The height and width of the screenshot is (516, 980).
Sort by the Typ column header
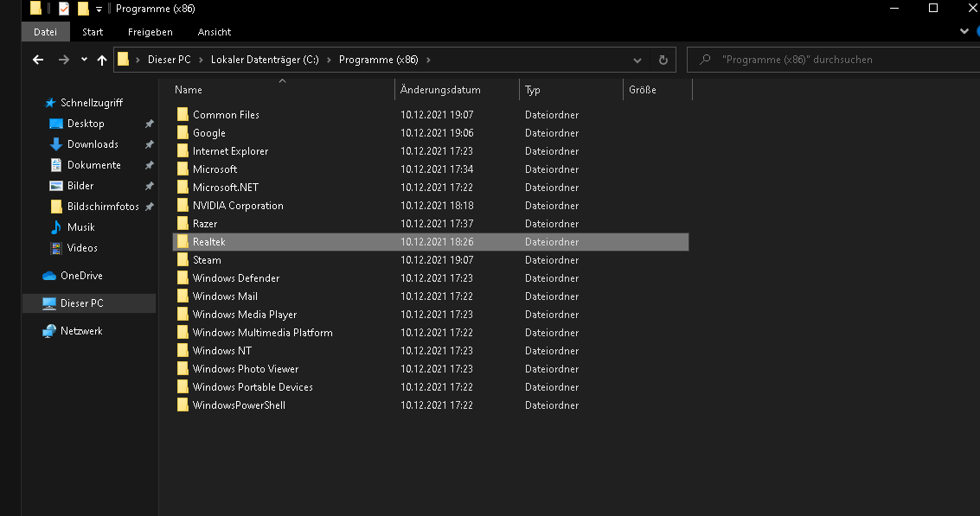coord(533,90)
